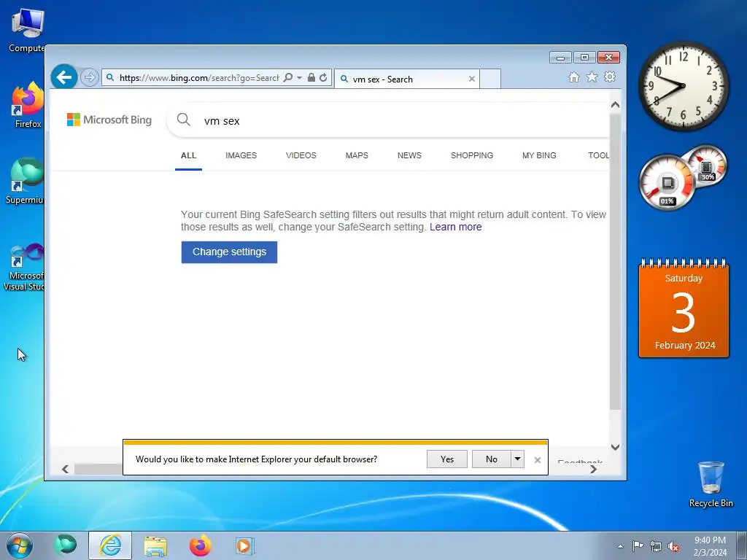Click Internet Explorer taskbar button

pos(110,545)
